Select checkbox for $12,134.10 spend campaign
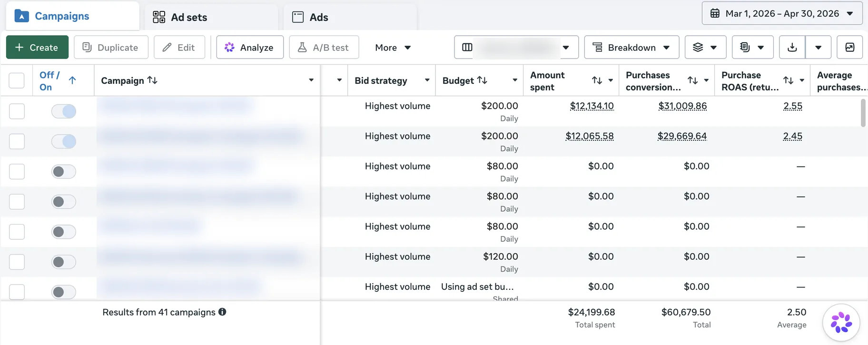 pyautogui.click(x=17, y=111)
